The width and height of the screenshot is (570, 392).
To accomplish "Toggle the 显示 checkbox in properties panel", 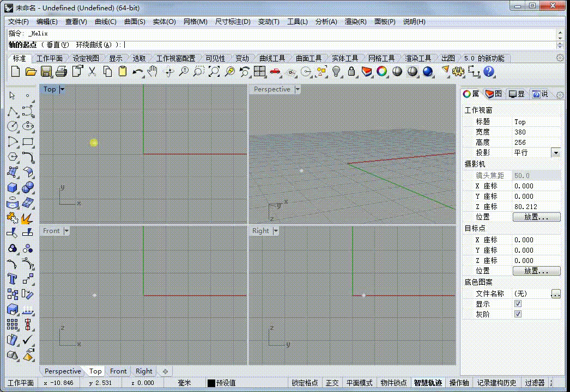I will pos(518,303).
